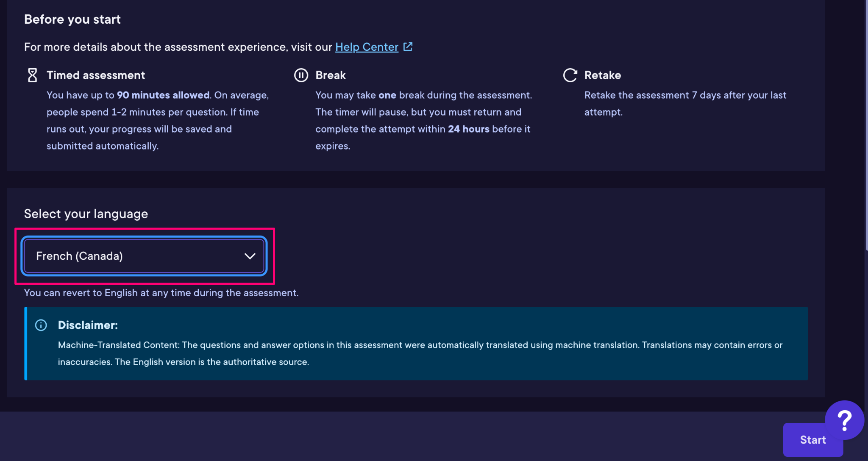Open the Help Center link
868x461 pixels.
[x=367, y=47]
